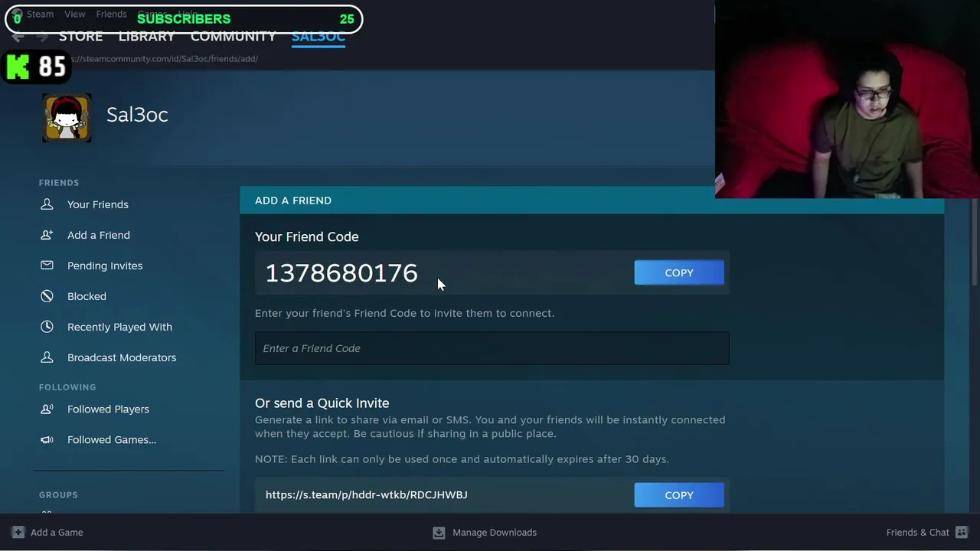This screenshot has width=980, height=551.
Task: Click the GROUPS section heading
Action: [58, 495]
